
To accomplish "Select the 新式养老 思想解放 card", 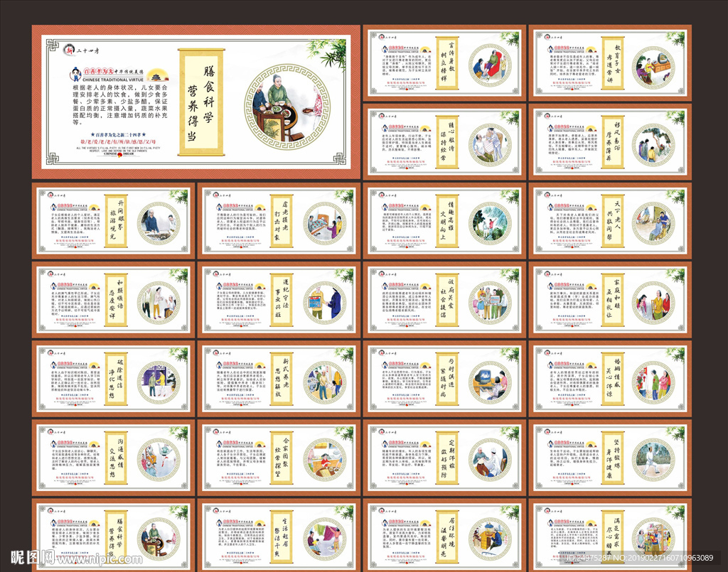I will point(279,379).
